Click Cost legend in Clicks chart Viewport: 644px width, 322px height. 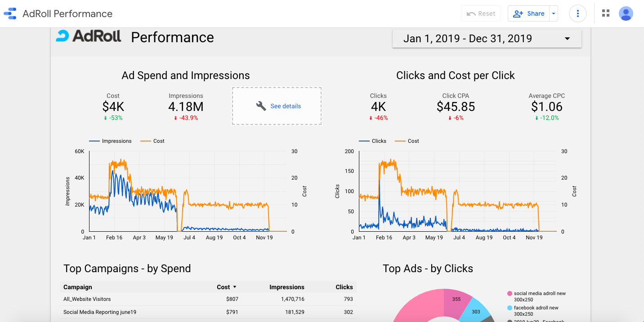[407, 141]
